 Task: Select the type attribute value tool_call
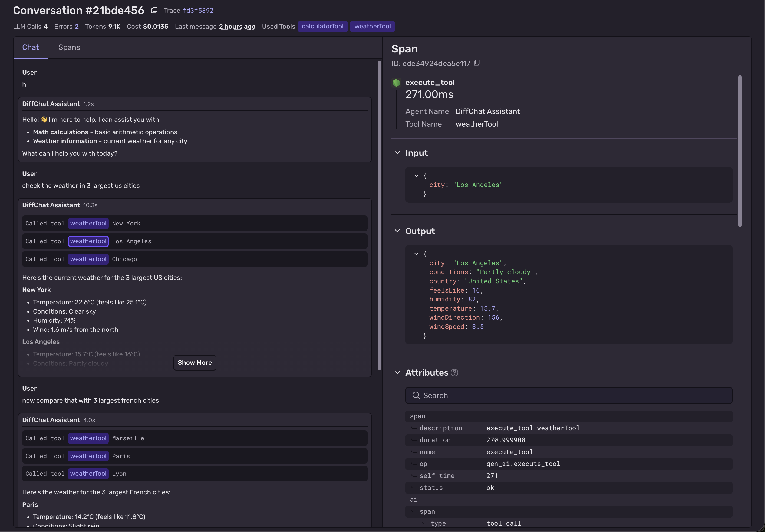504,523
